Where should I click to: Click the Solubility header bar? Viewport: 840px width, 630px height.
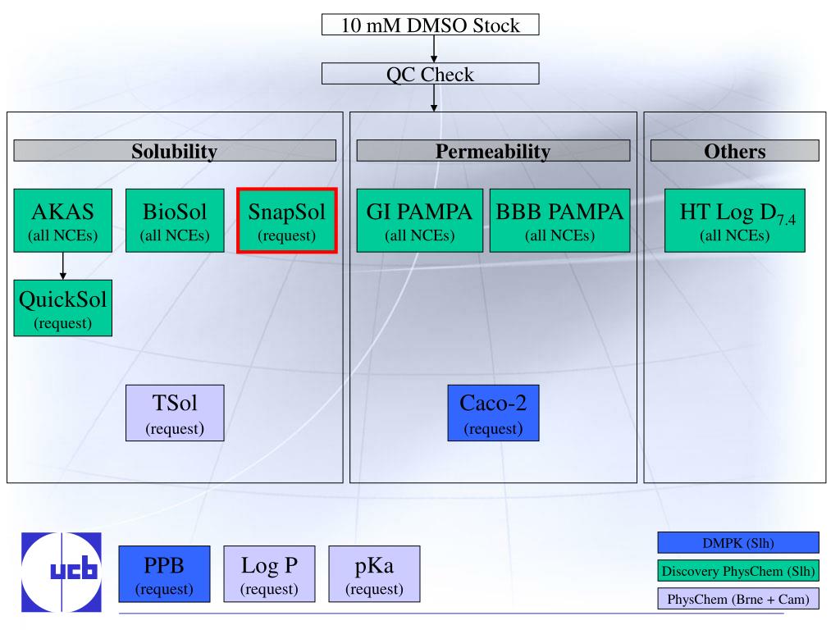pyautogui.click(x=175, y=151)
